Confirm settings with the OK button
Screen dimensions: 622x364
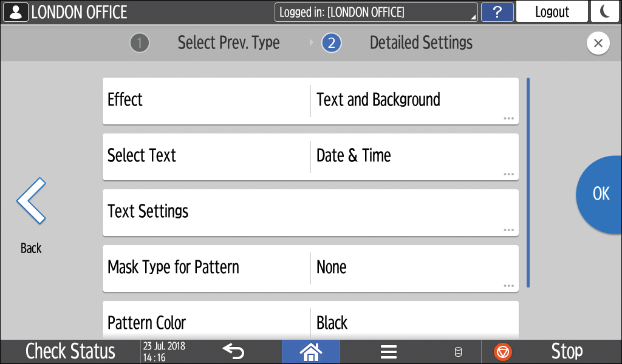(x=600, y=193)
